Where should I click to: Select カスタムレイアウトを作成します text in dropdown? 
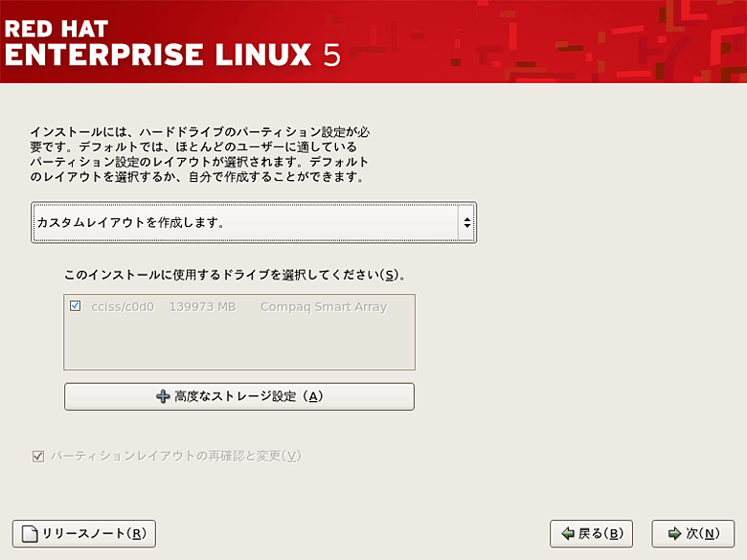pos(130,222)
